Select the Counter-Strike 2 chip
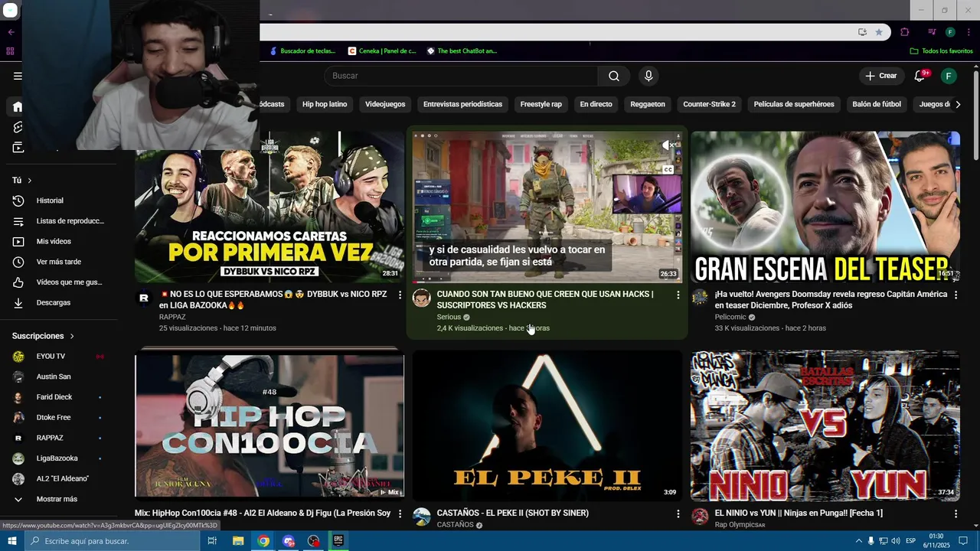This screenshot has height=551, width=980. (709, 104)
